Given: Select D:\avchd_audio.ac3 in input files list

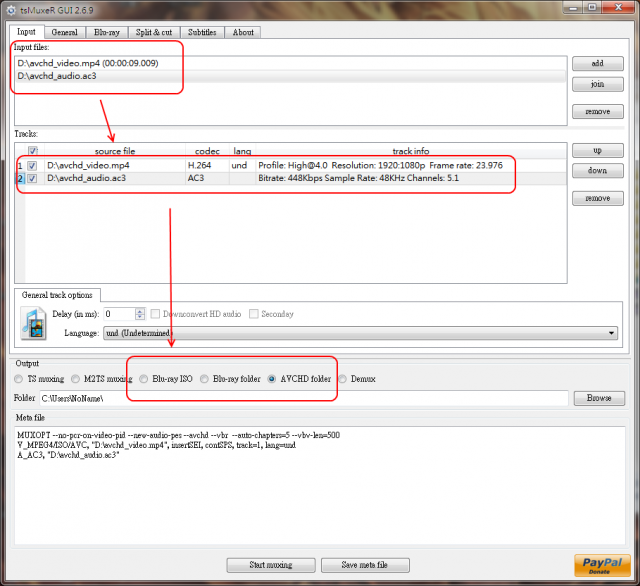Looking at the screenshot, I should [291, 76].
